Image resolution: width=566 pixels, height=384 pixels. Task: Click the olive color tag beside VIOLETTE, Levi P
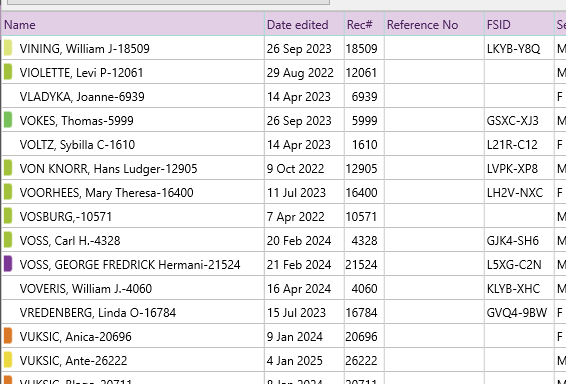8,72
